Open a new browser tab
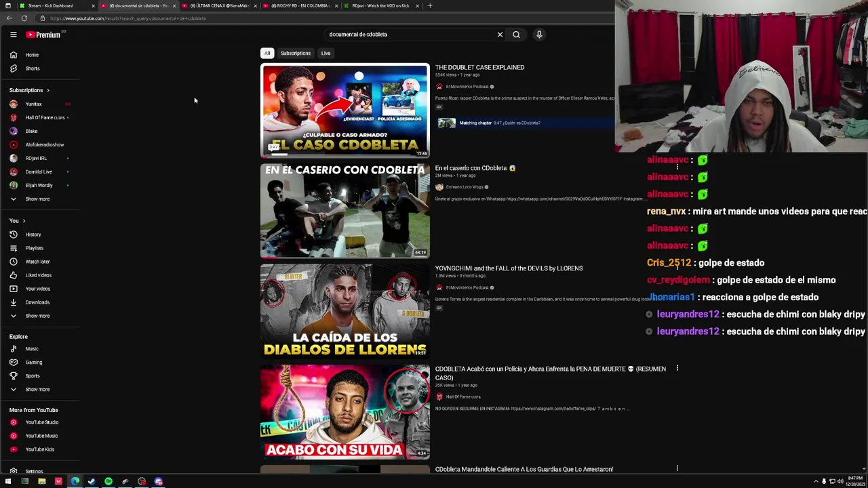This screenshot has width=868, height=488. 429,5
